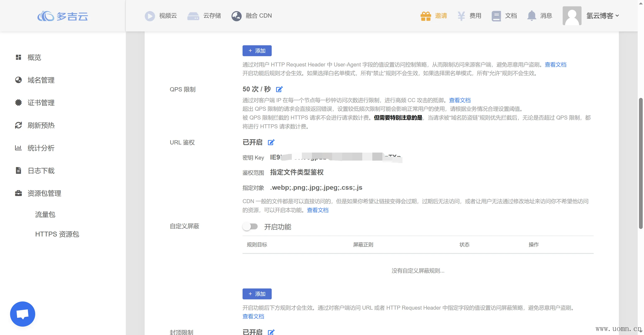This screenshot has width=644, height=335.
Task: Click 添加 button above User-Agent description
Action: [257, 51]
